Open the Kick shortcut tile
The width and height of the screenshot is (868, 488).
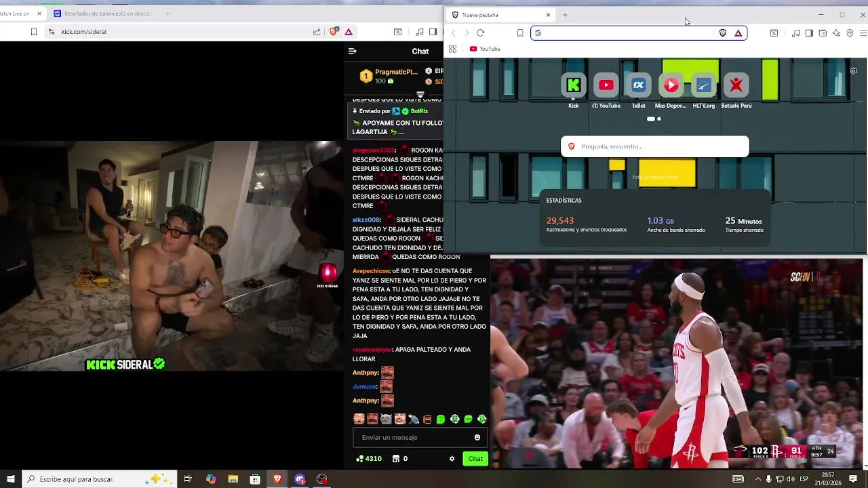[x=574, y=85]
